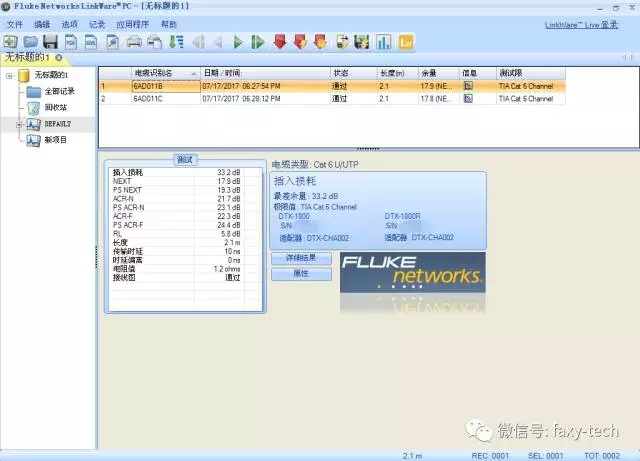Click the 长度(m) column header
Image resolution: width=640 pixels, height=461 pixels.
tap(398, 73)
